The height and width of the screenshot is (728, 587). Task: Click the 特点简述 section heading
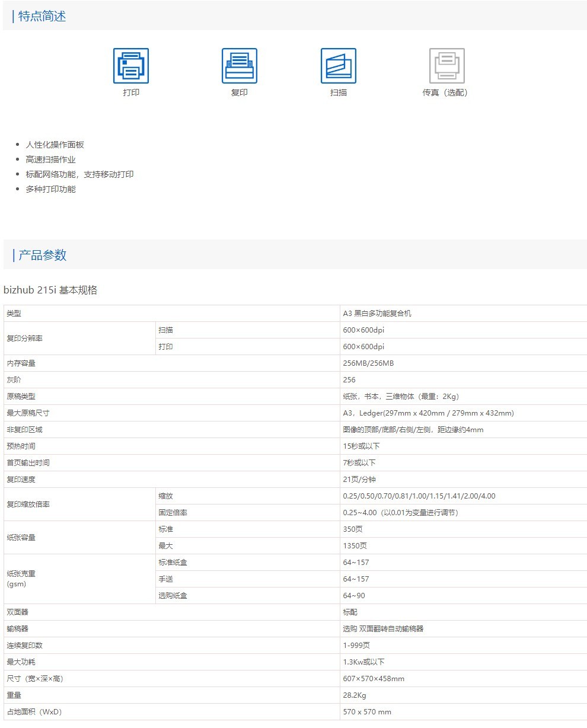(42, 16)
